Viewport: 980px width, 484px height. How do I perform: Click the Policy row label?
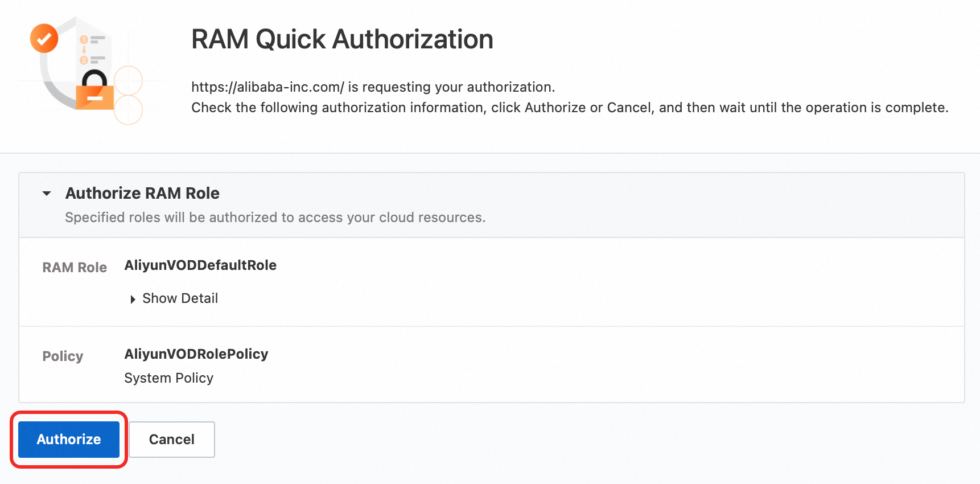coord(63,356)
